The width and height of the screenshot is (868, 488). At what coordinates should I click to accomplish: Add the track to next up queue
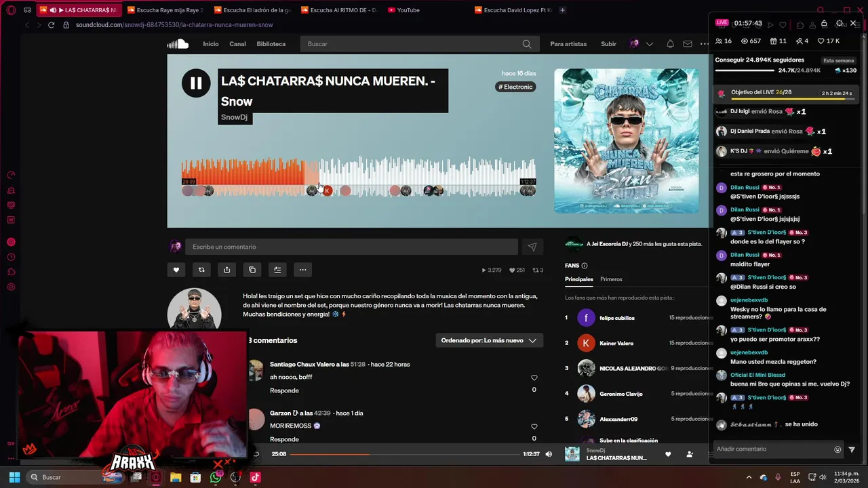277,270
